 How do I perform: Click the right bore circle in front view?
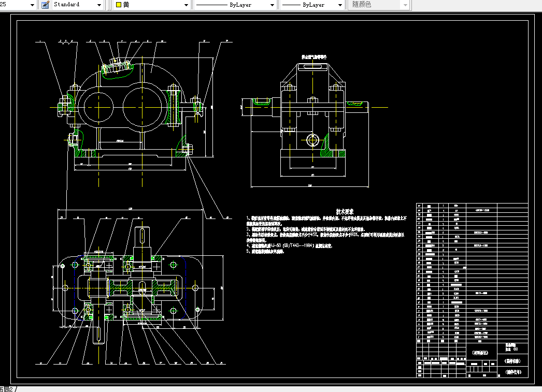pyautogui.click(x=143, y=106)
